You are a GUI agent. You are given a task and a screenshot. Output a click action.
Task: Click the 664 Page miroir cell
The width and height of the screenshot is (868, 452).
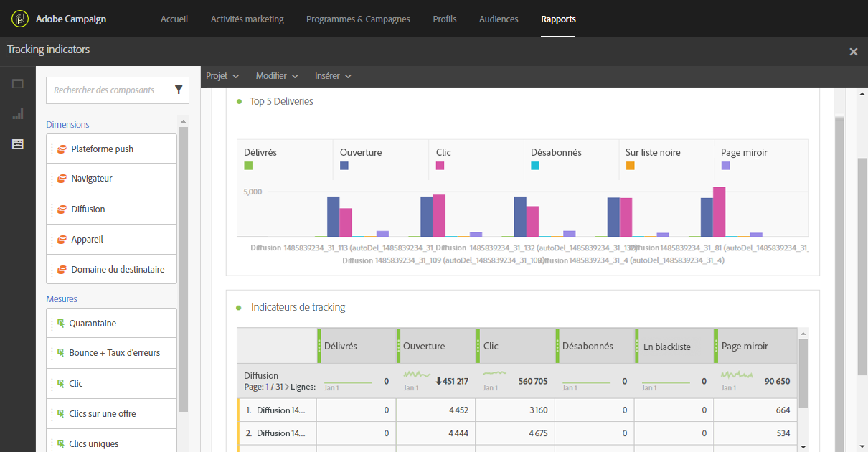(x=755, y=410)
